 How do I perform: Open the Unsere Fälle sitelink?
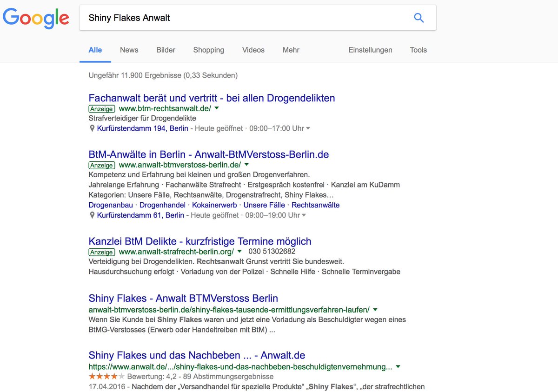click(x=265, y=205)
